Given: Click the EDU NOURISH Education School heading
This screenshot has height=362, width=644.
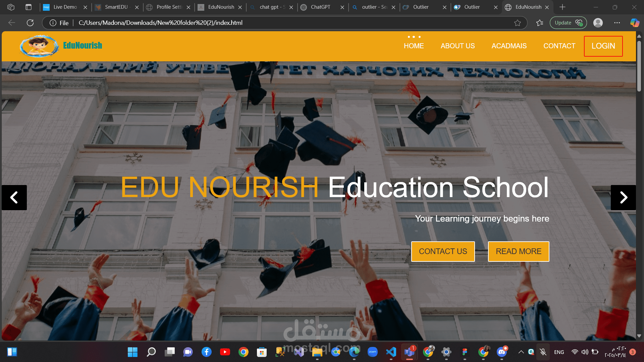Looking at the screenshot, I should (335, 187).
